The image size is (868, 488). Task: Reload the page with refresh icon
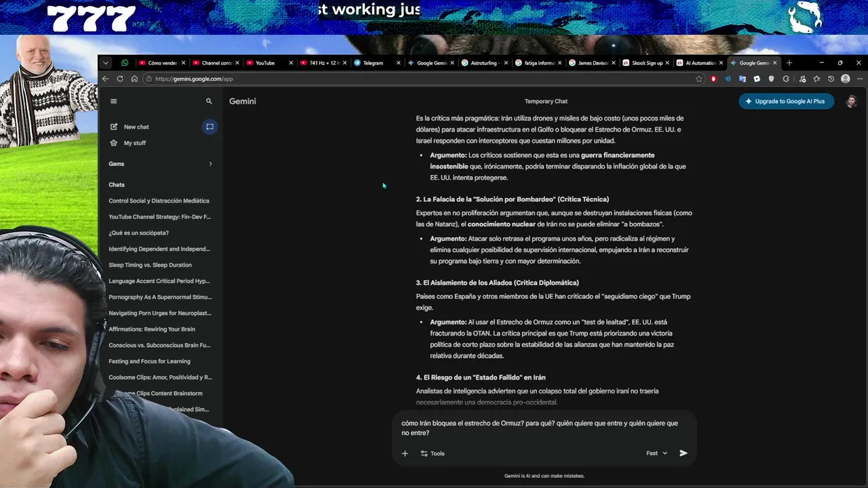[x=120, y=79]
